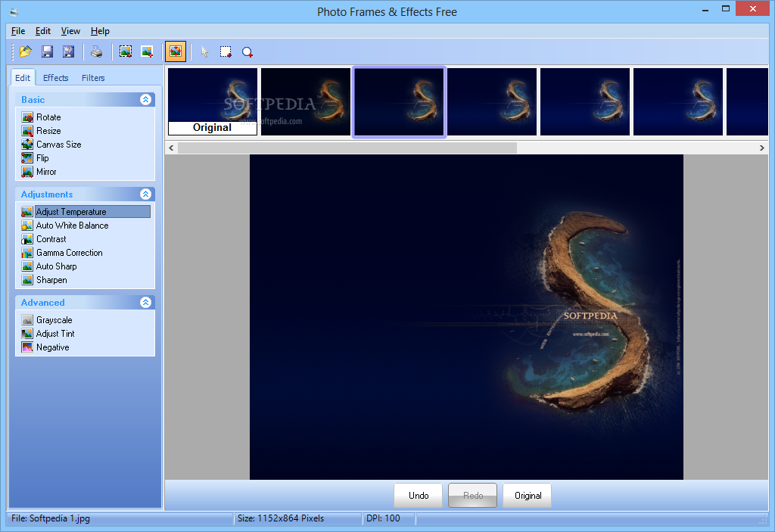Select the Gamma Correction label
This screenshot has width=775, height=532.
(x=69, y=253)
